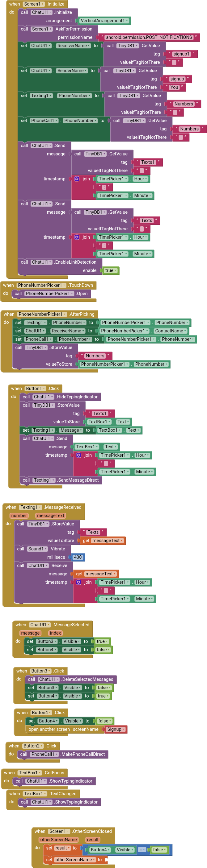Screen dimensions: 207x868
Task: Select message parameter of ChatUI1.MessageSelected
Action: point(30,633)
